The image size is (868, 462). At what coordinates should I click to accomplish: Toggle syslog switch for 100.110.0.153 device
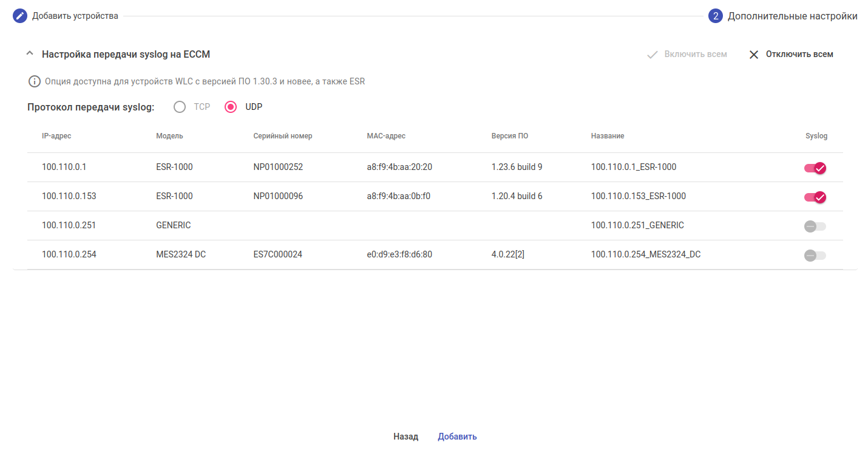click(x=815, y=197)
